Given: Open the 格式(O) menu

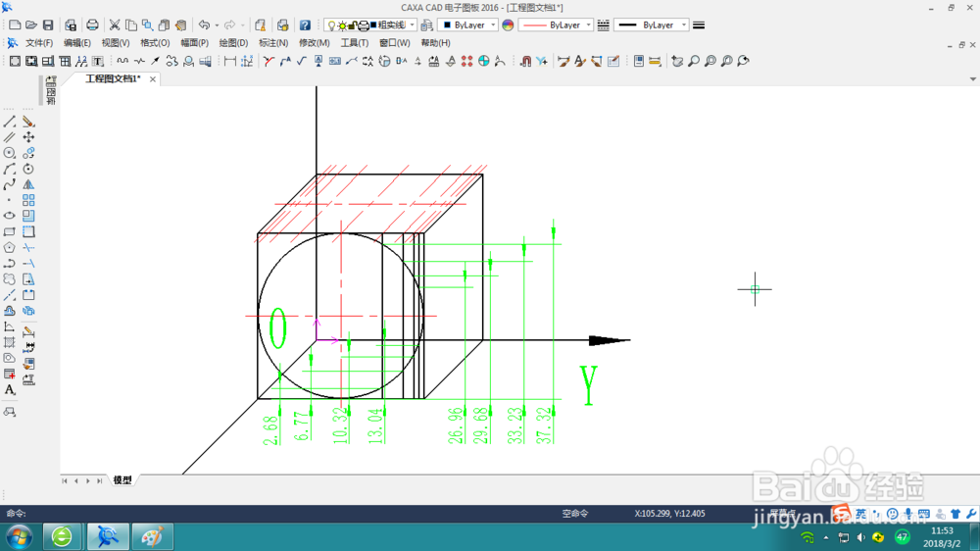Looking at the screenshot, I should tap(155, 43).
